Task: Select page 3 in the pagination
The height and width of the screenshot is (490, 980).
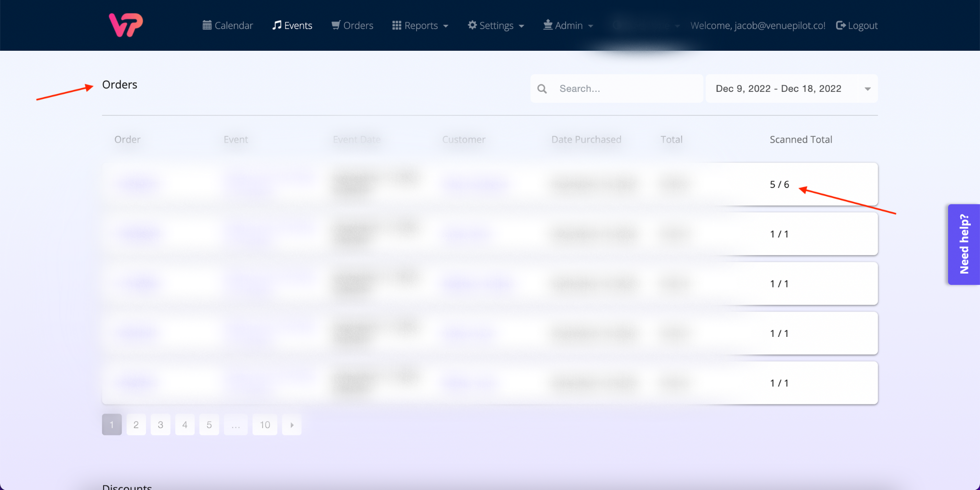Action: pyautogui.click(x=160, y=424)
